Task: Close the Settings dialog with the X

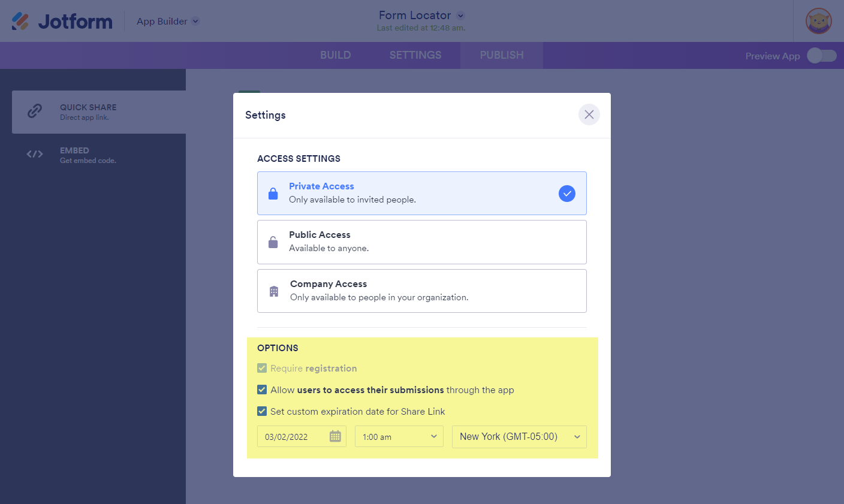Action: pos(589,114)
